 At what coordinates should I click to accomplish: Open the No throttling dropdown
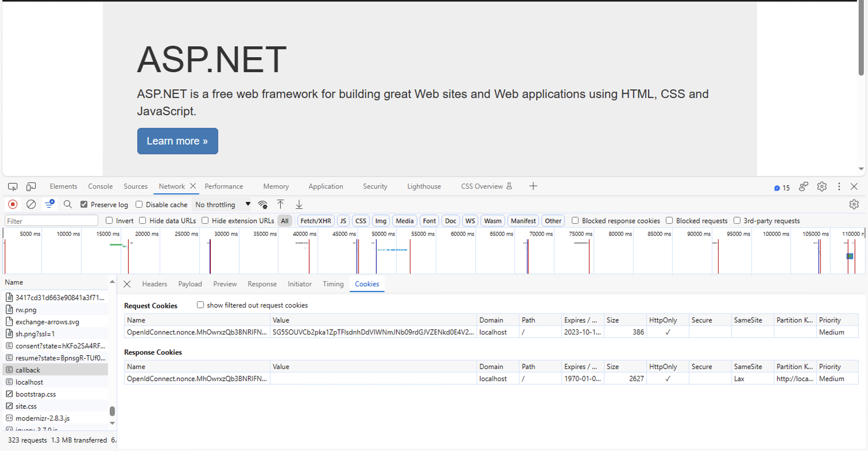pos(222,204)
